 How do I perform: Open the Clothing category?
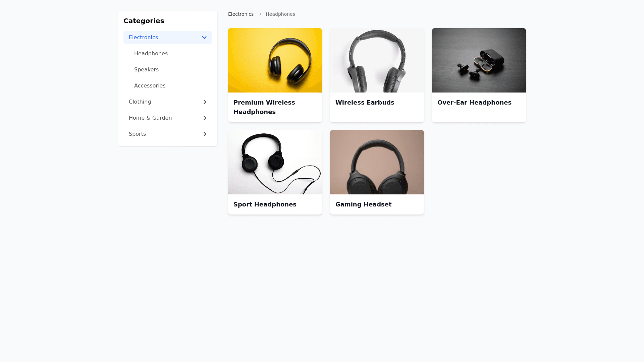(140, 102)
